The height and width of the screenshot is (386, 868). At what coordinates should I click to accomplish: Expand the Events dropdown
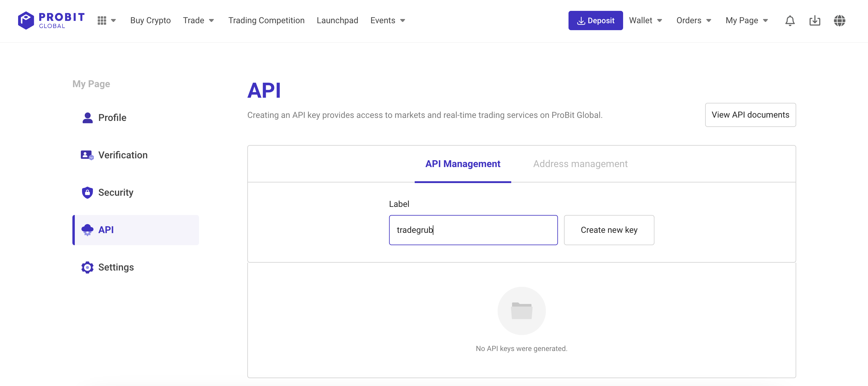388,21
